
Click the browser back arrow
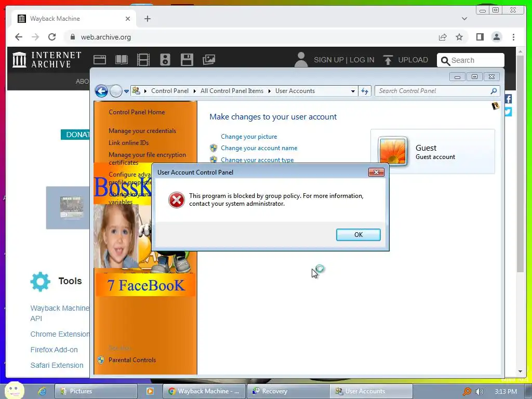(19, 37)
